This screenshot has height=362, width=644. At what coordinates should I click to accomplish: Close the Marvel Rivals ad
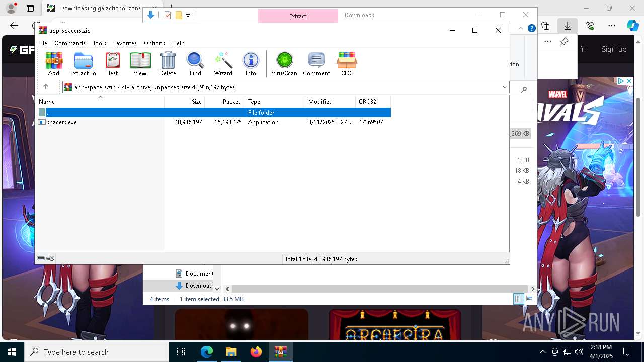(x=628, y=81)
